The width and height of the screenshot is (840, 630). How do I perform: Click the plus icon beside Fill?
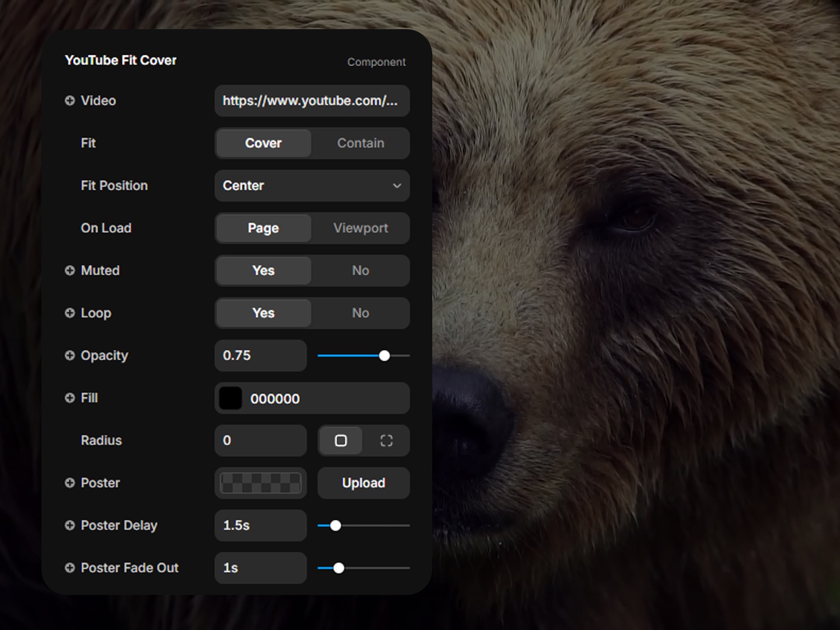pos(70,398)
